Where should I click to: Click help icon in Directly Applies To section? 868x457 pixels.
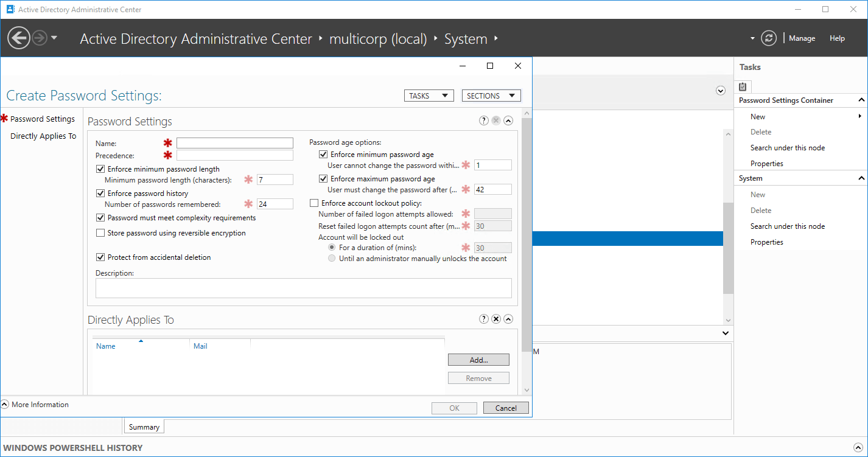(484, 319)
